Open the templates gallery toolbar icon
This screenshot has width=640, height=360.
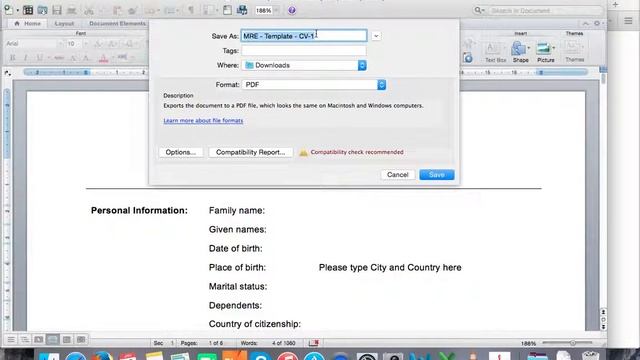click(x=28, y=10)
